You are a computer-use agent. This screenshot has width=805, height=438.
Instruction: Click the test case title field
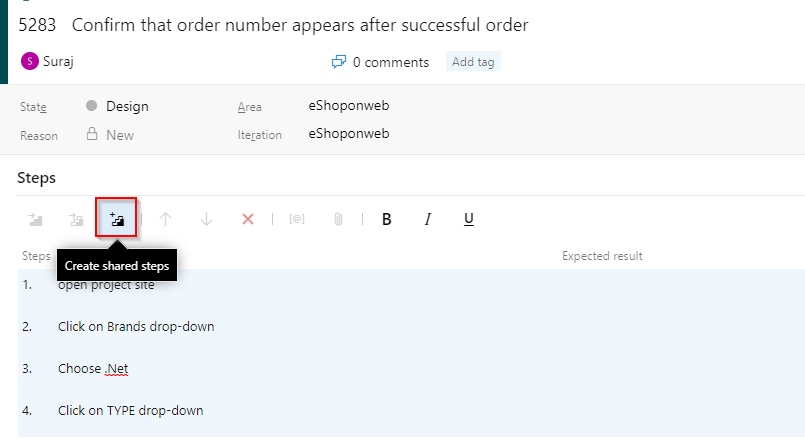[300, 25]
